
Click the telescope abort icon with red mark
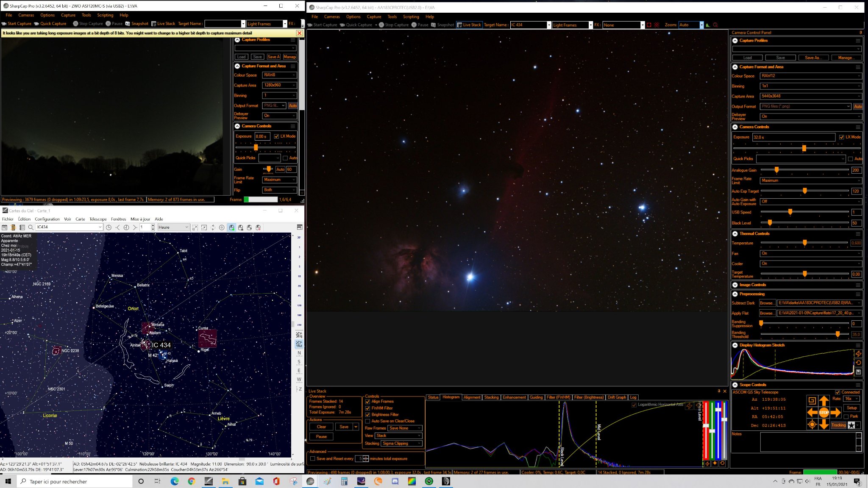pyautogui.click(x=258, y=227)
